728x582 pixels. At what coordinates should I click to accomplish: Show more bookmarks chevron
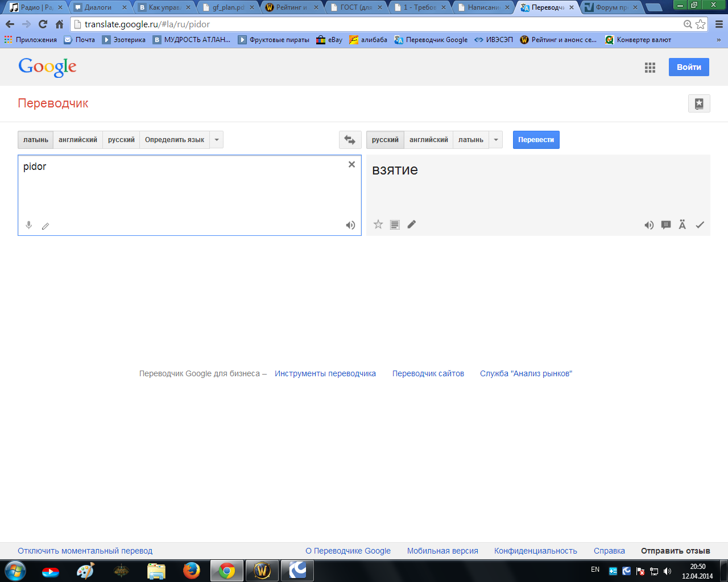[718, 40]
